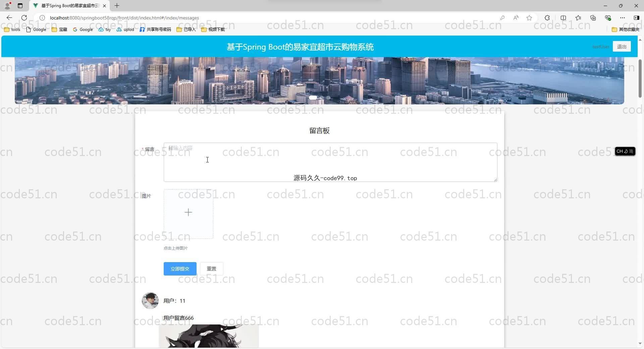Click the city skyline banner image
Image resolution: width=644 pixels, height=349 pixels.
pyautogui.click(x=319, y=81)
